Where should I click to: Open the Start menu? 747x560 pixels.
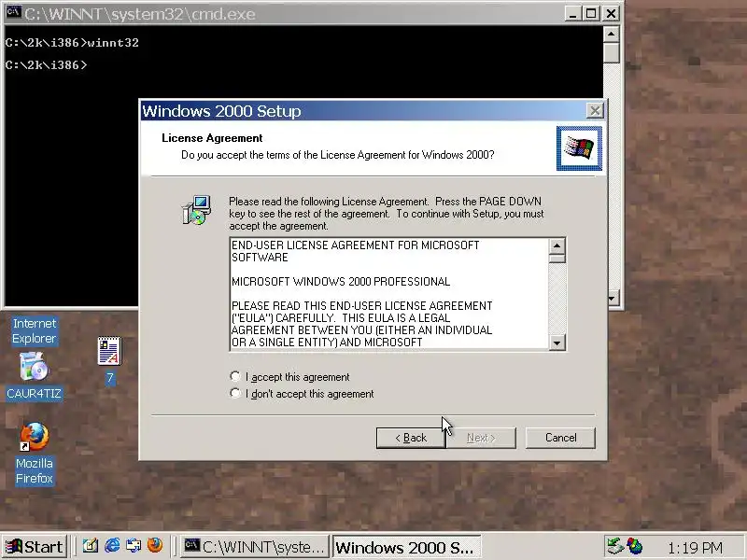[34, 546]
